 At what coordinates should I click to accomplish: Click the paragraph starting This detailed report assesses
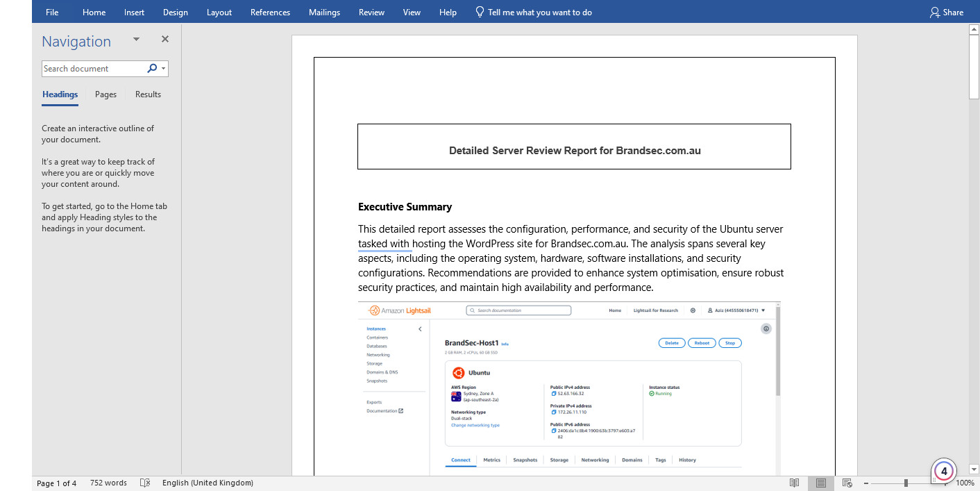[x=571, y=258]
